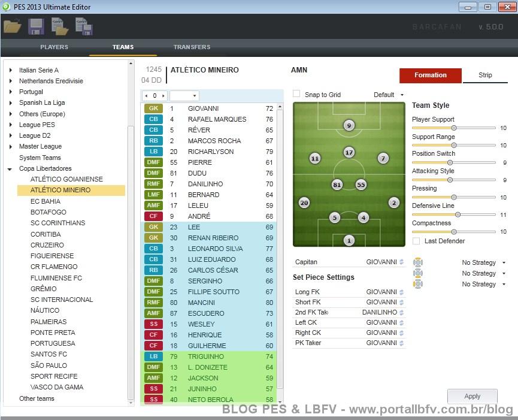Viewport: 518px width, 420px height.
Task: Open the Strip view button
Action: click(485, 75)
